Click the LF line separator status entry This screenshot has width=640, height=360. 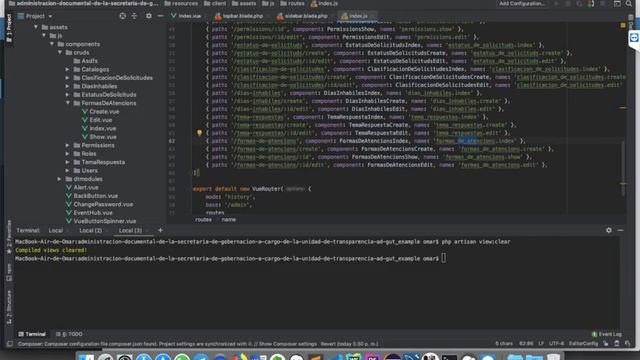coord(541,344)
